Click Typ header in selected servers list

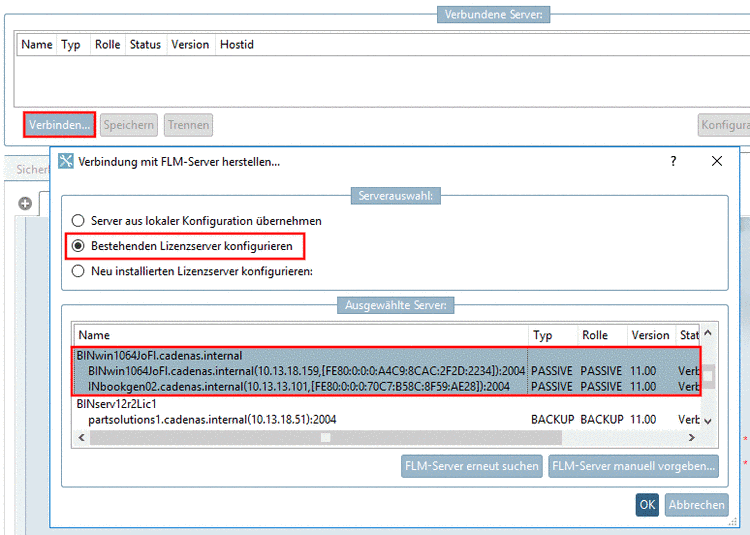click(x=553, y=335)
